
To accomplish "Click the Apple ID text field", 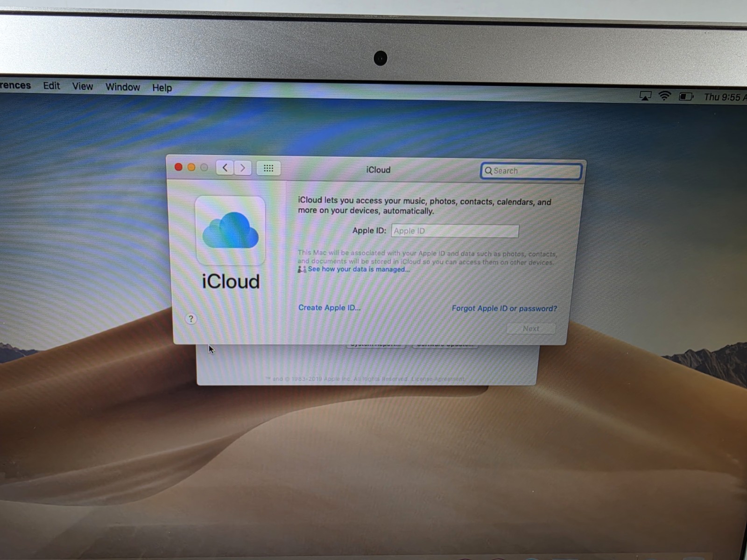I will tap(455, 231).
